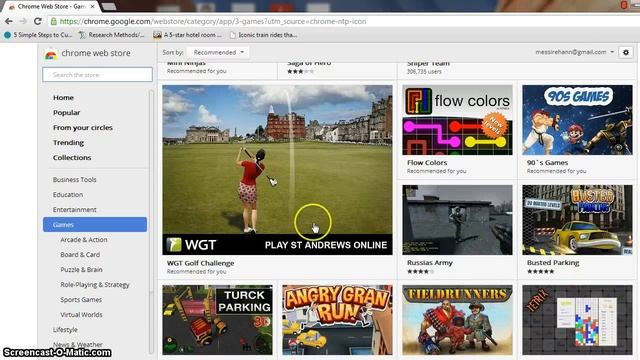This screenshot has width=640, height=360.
Task: Open the Fieldrunners thumbnail
Action: click(x=457, y=320)
